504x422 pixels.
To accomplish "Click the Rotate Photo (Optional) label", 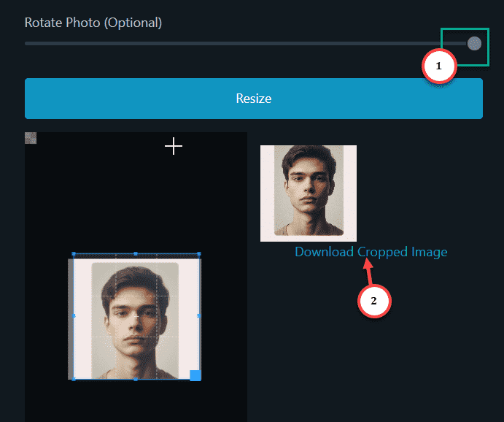I will (93, 23).
